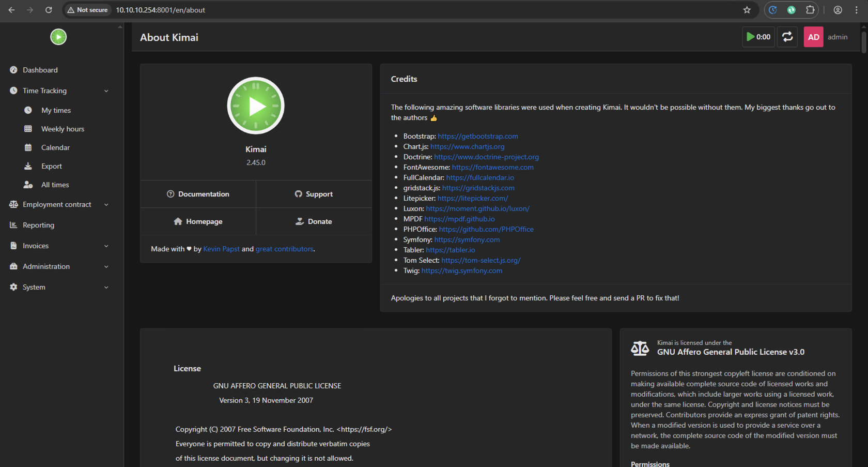The width and height of the screenshot is (868, 467).
Task: Open the Kevin Papst link
Action: tap(221, 249)
